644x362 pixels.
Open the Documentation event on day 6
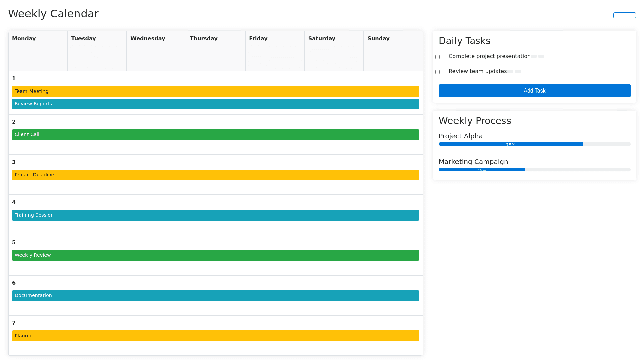point(215,296)
